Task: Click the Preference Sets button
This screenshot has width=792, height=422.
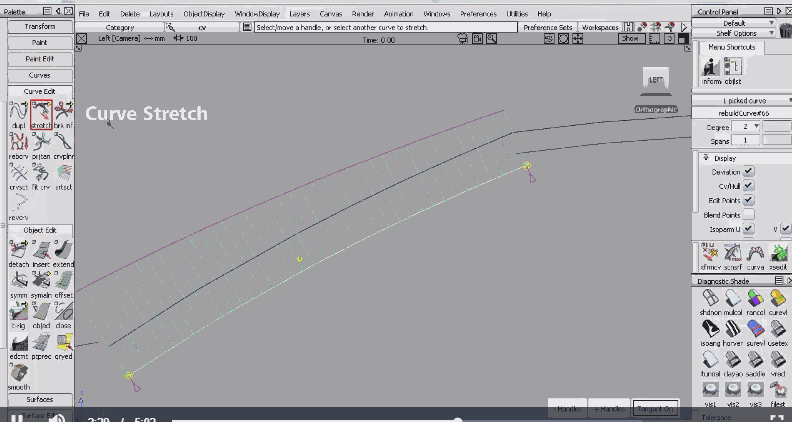Action: [548, 27]
